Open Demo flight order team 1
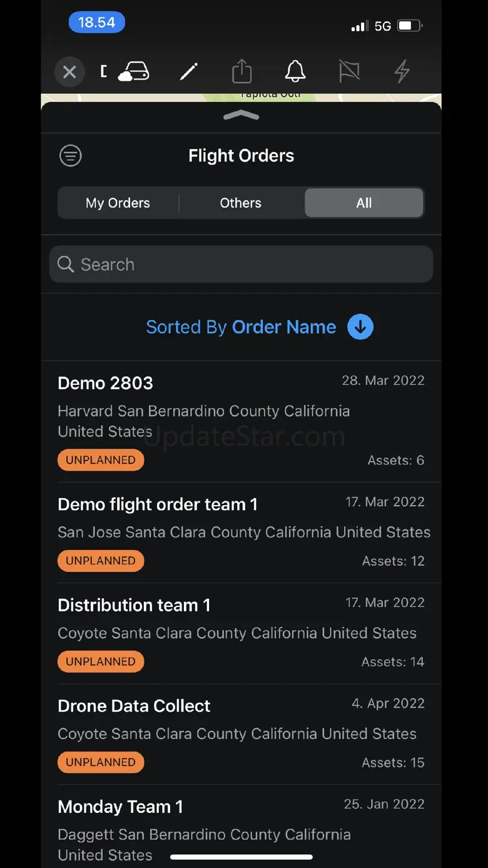Viewport: 488px width, 868px height. (241, 533)
